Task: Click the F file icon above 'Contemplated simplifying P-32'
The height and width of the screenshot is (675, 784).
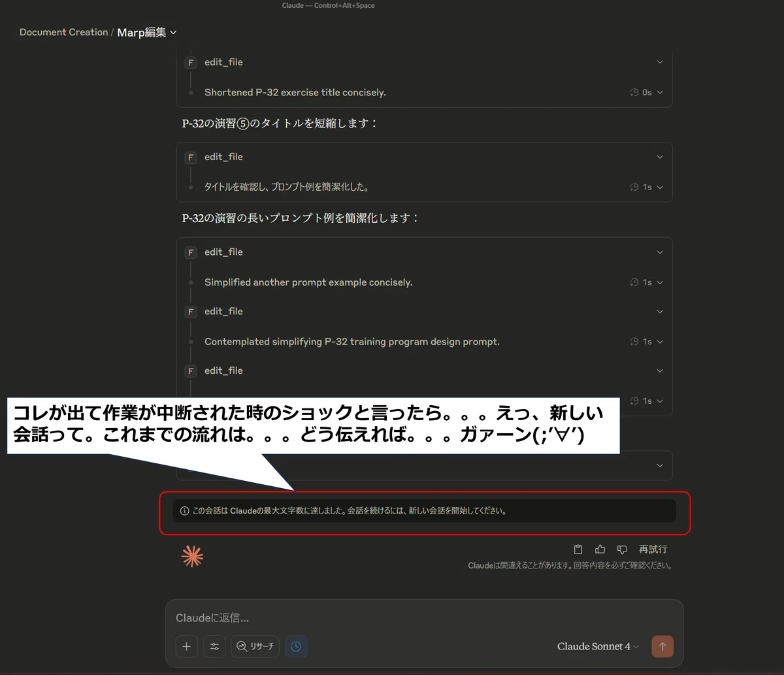Action: click(191, 312)
